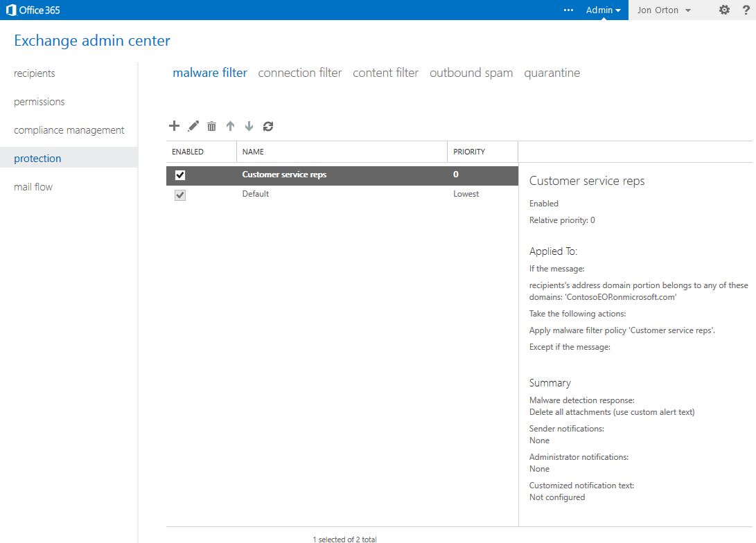Open Office 365 settings gear
Viewport: 756px width, 543px height.
[x=724, y=10]
